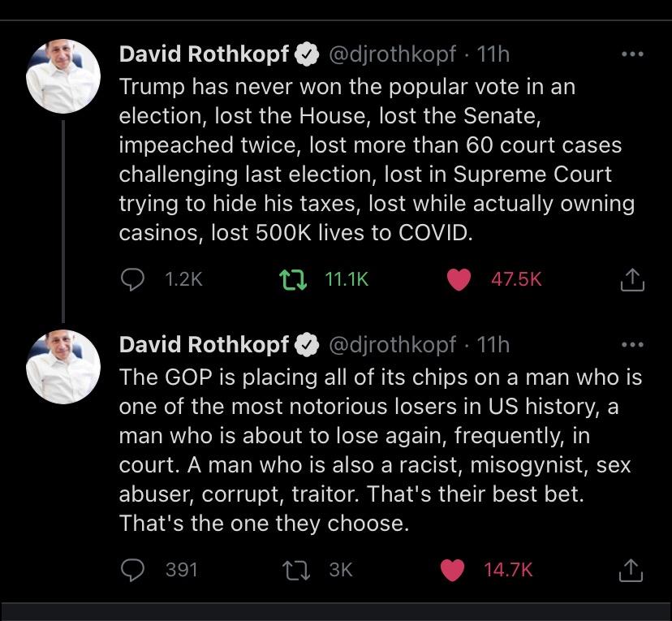Open David Rothkopf's profile picture on first tweet

63,76
